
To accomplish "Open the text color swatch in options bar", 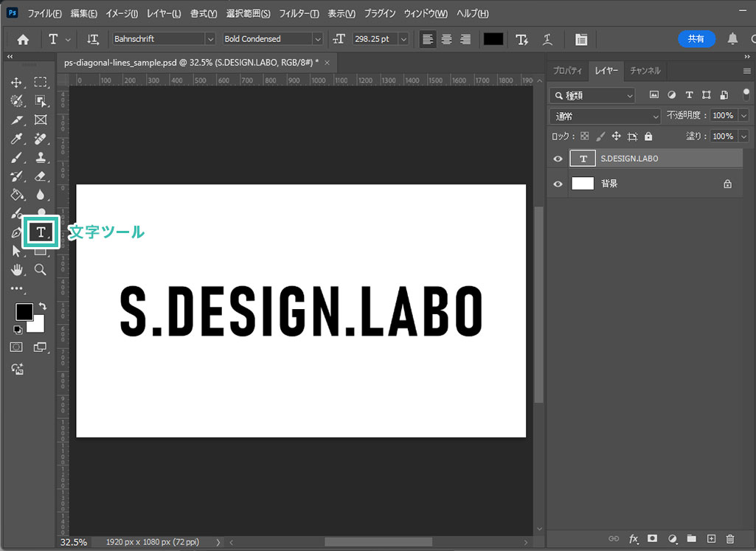I will click(x=493, y=40).
